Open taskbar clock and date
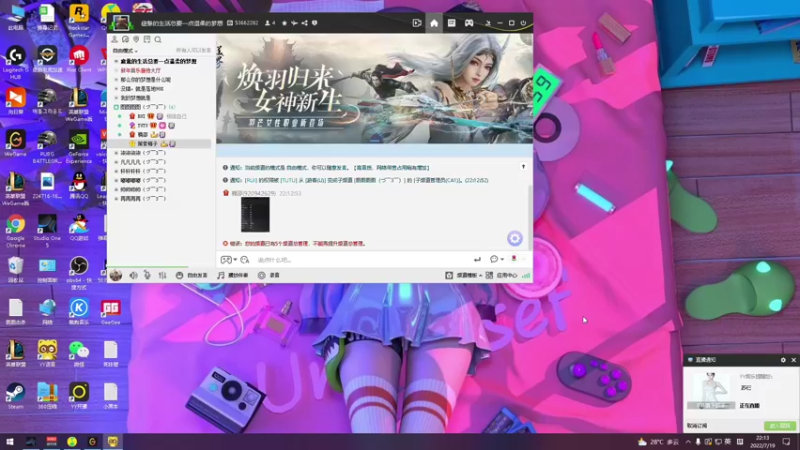The width and height of the screenshot is (800, 450). coord(762,442)
